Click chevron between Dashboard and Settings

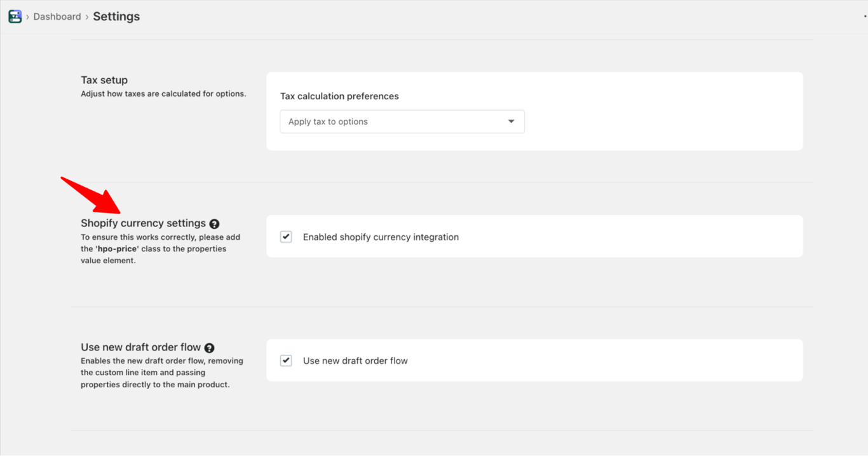pos(87,17)
